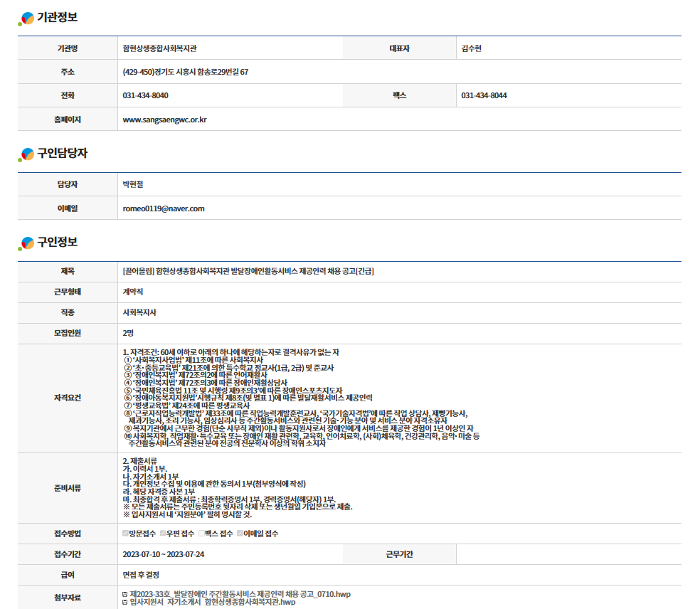The image size is (700, 609).
Task: Click the 구인정보 section logo icon
Action: click(x=26, y=243)
